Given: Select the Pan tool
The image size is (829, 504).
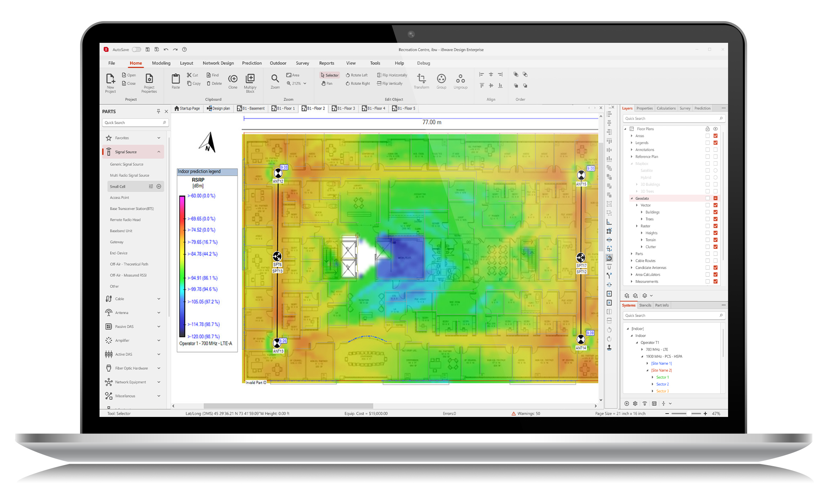Looking at the screenshot, I should coord(327,84).
